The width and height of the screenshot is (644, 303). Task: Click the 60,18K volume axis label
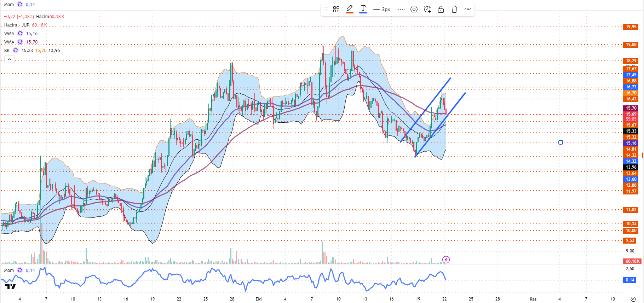click(632, 261)
